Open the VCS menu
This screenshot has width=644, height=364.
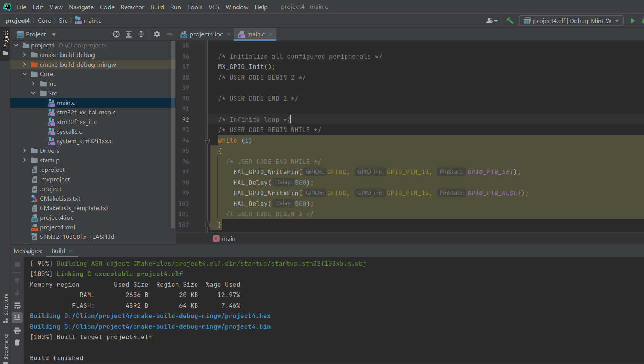pyautogui.click(x=214, y=7)
